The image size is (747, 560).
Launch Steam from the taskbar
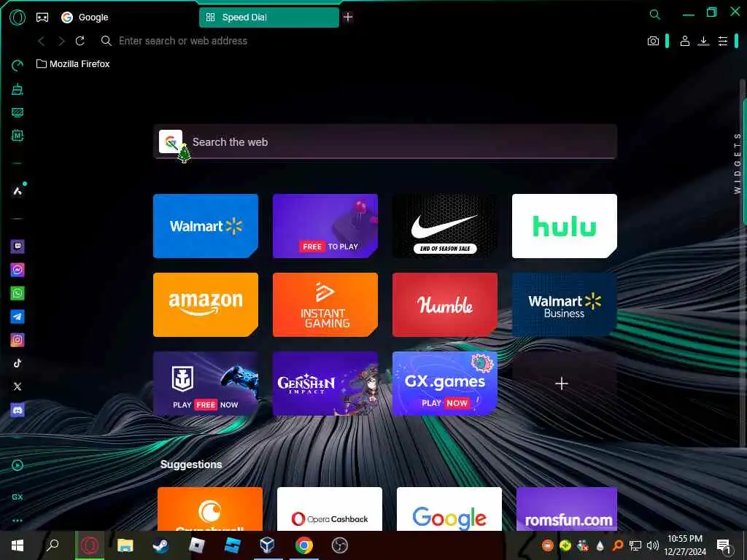160,545
